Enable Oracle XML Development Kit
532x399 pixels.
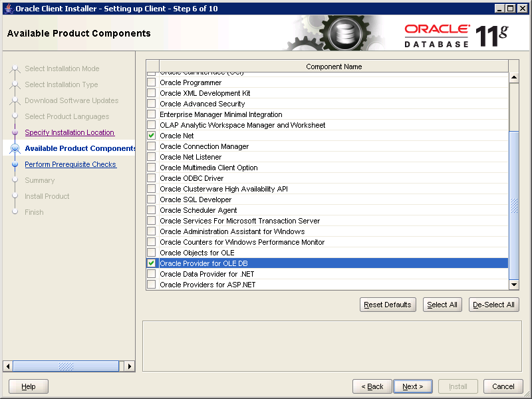[151, 93]
